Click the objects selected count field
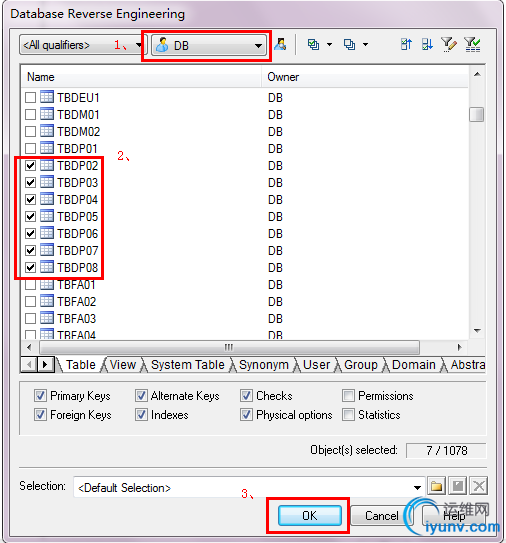Screen dimensions: 506x543 coord(446,451)
